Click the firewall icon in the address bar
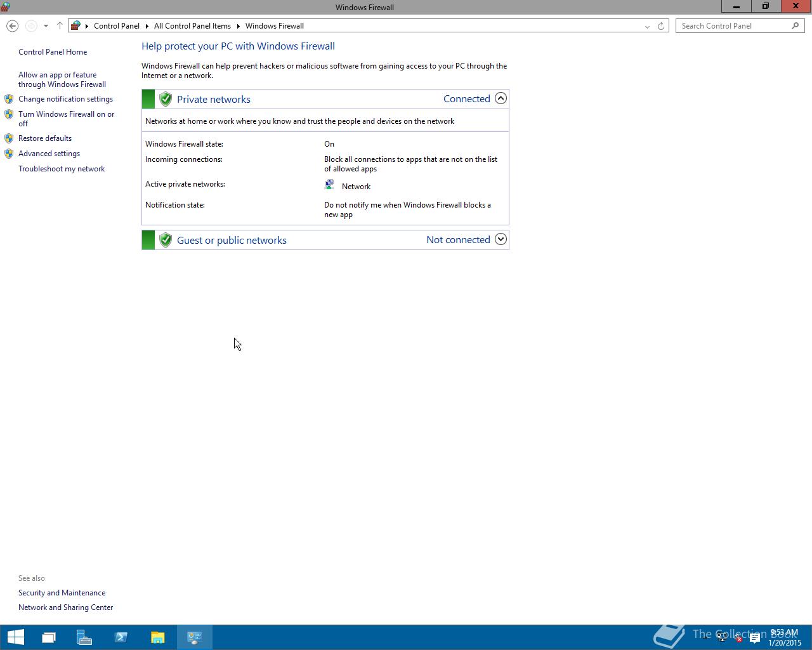The width and height of the screenshot is (812, 650). pos(75,26)
